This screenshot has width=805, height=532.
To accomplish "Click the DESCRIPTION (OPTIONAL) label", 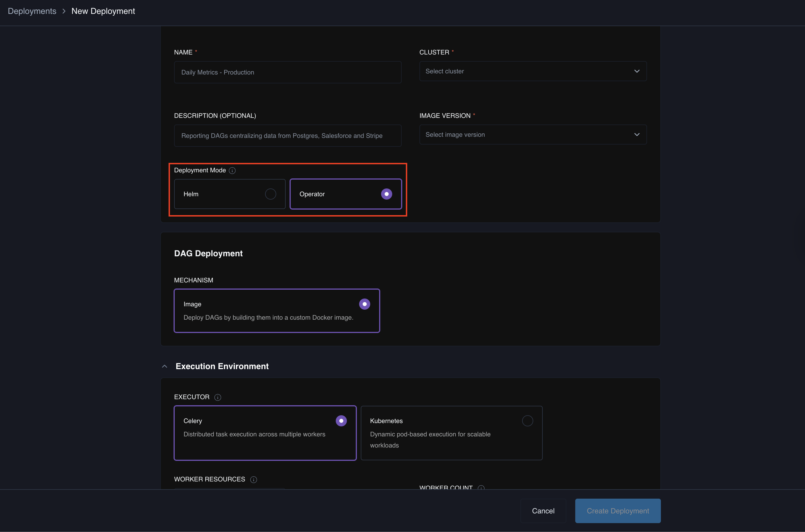I will point(215,116).
